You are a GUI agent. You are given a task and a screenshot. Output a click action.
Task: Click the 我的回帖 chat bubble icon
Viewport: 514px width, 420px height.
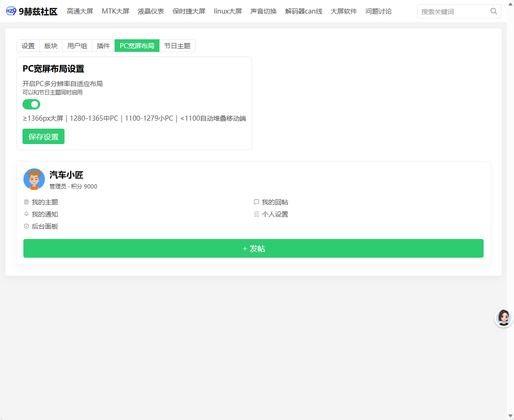[256, 202]
